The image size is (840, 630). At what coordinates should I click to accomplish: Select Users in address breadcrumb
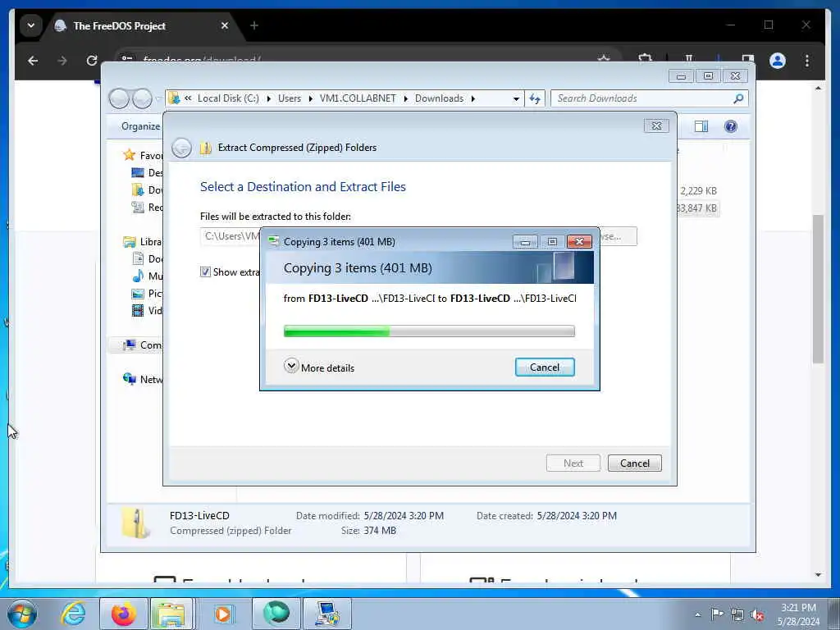290,98
